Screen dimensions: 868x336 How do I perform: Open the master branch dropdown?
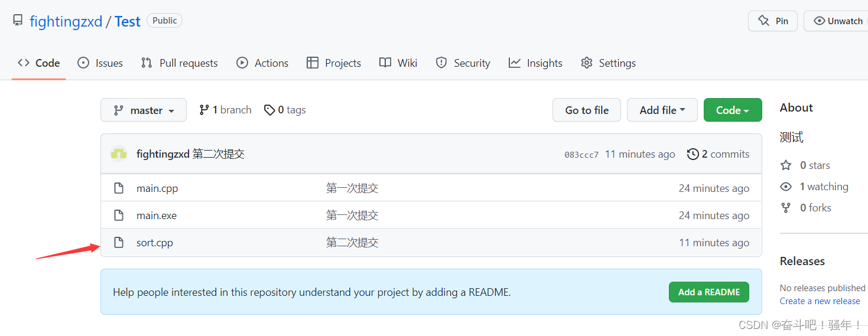pyautogui.click(x=144, y=110)
